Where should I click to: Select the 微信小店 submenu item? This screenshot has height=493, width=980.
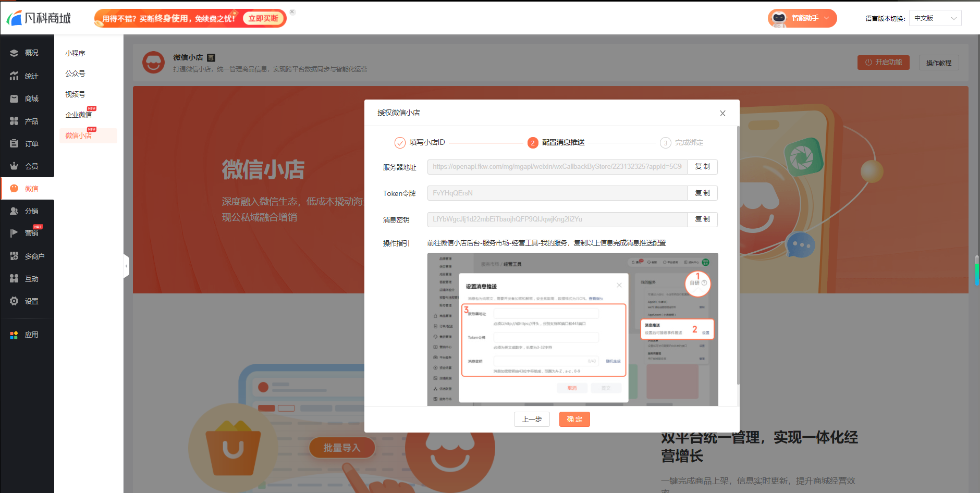(x=88, y=135)
